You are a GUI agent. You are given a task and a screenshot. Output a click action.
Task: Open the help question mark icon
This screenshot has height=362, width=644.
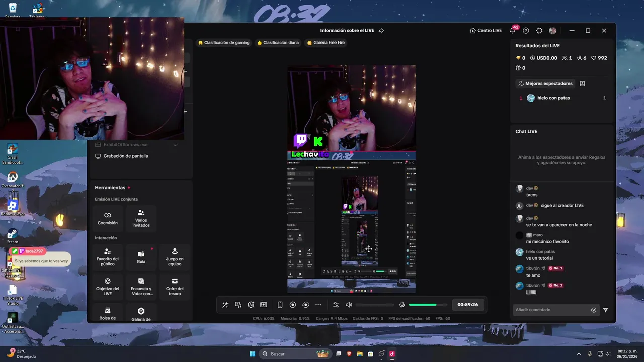pyautogui.click(x=526, y=30)
